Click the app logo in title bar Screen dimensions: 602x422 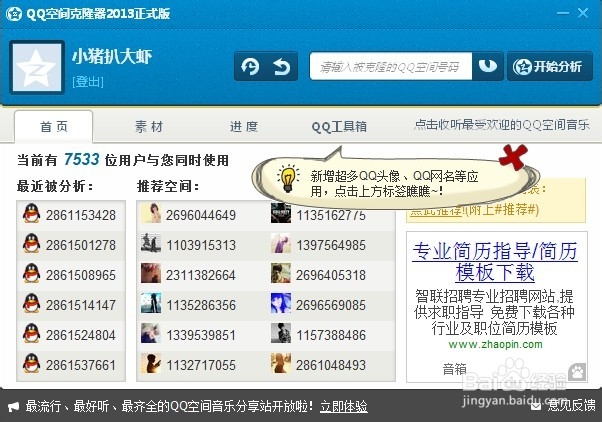click(x=14, y=14)
